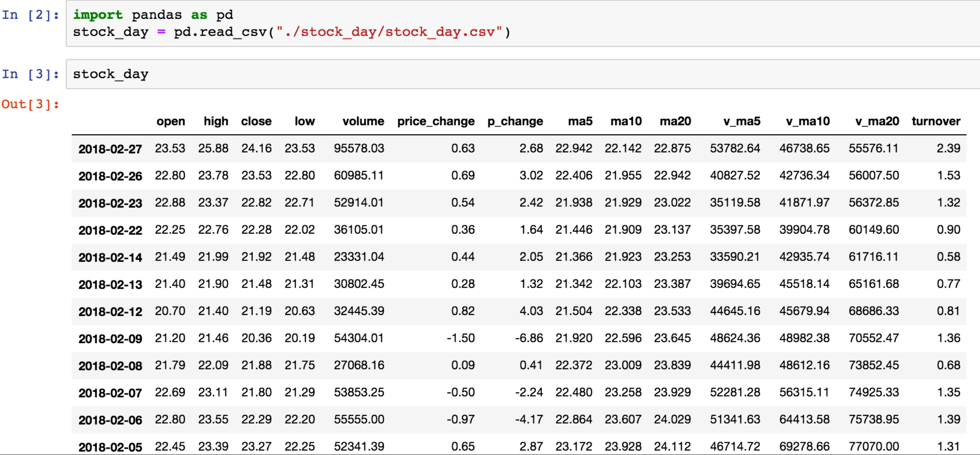
Task: Click the p_change value 4.03
Action: click(x=531, y=311)
